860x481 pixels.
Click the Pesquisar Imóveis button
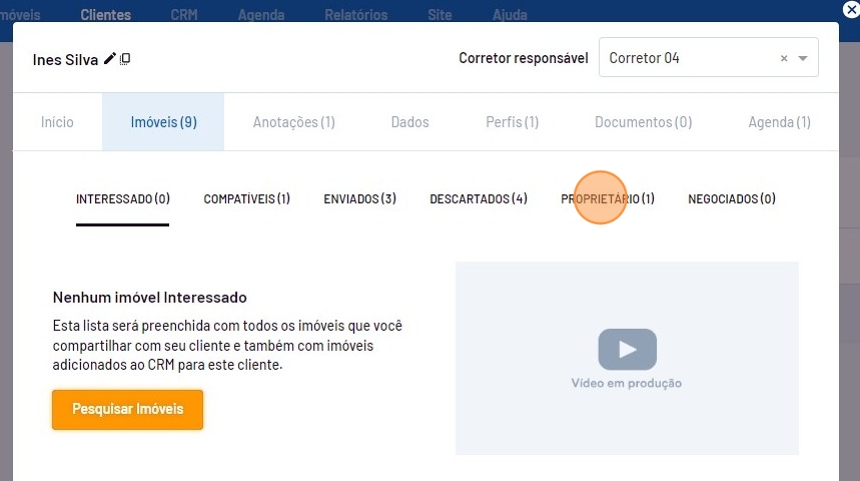tap(127, 409)
